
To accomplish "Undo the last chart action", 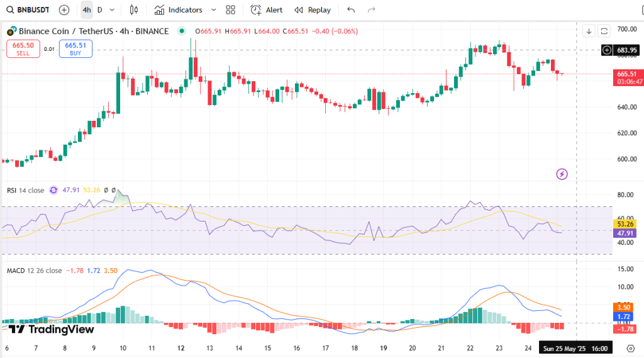I will click(351, 10).
